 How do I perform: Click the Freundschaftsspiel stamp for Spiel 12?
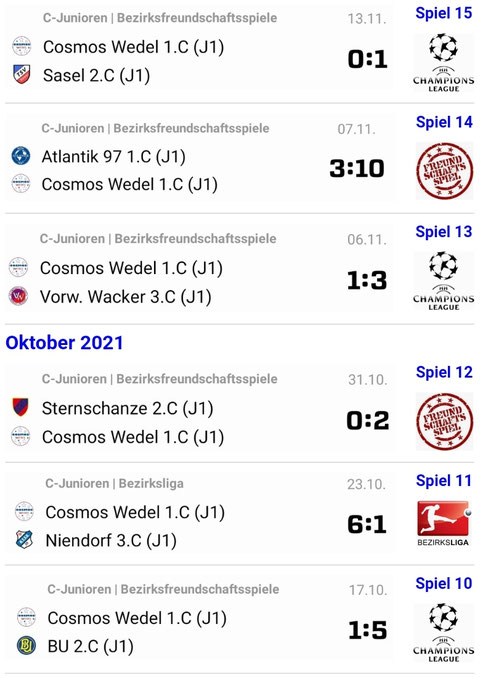pos(445,421)
